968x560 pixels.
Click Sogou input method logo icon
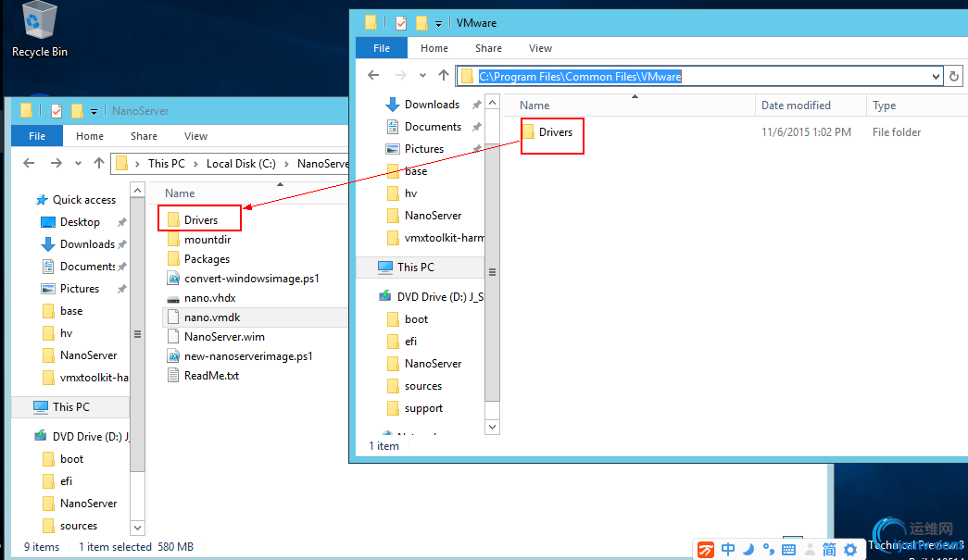click(x=706, y=550)
